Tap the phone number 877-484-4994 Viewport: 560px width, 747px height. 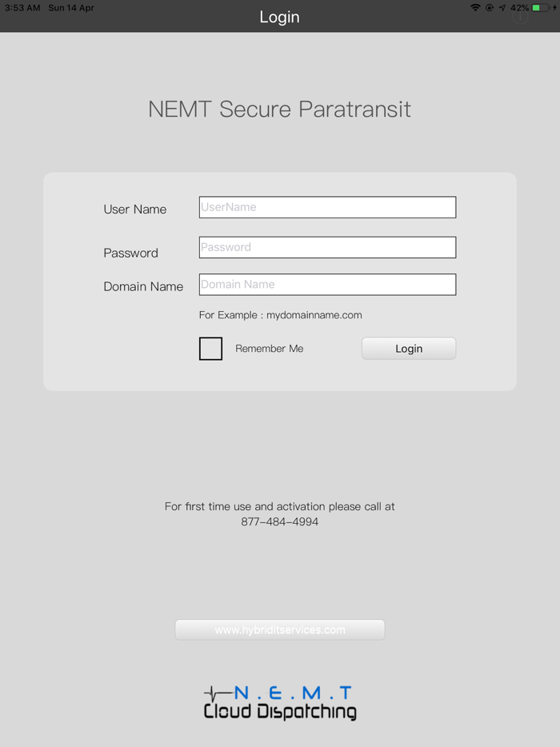279,521
